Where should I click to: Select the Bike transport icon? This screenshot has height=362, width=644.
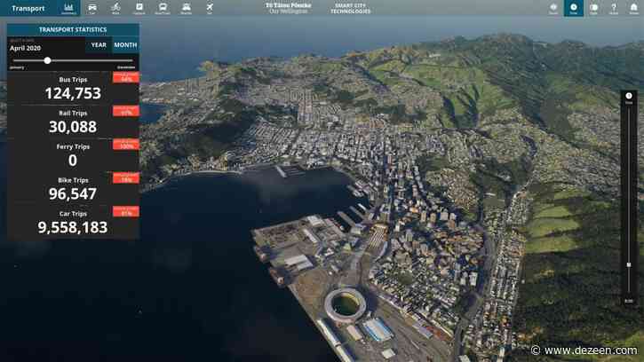click(115, 8)
